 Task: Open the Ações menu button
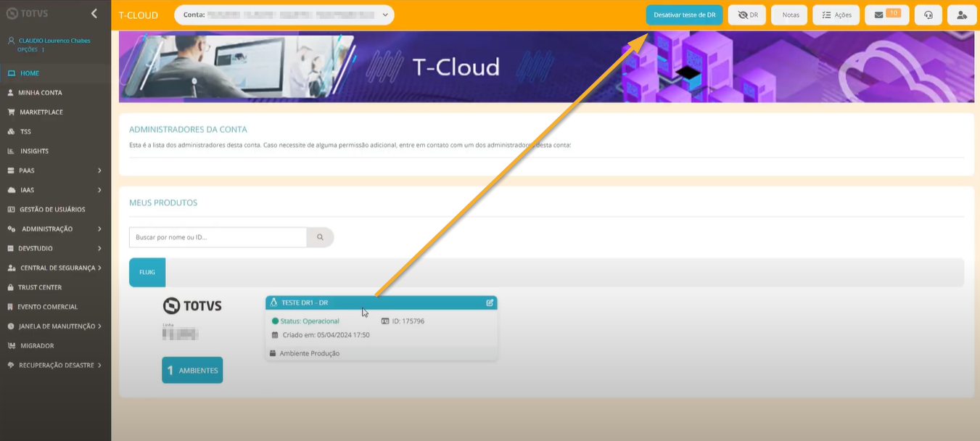(836, 15)
